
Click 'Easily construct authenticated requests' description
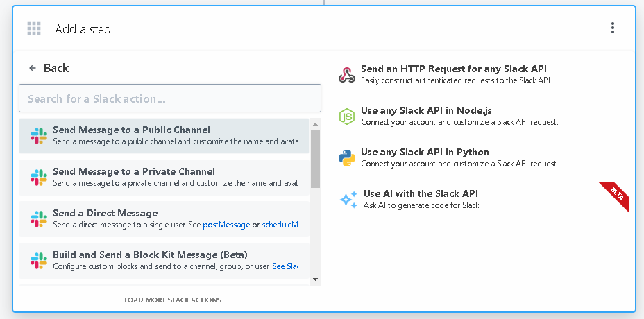pyautogui.click(x=457, y=80)
